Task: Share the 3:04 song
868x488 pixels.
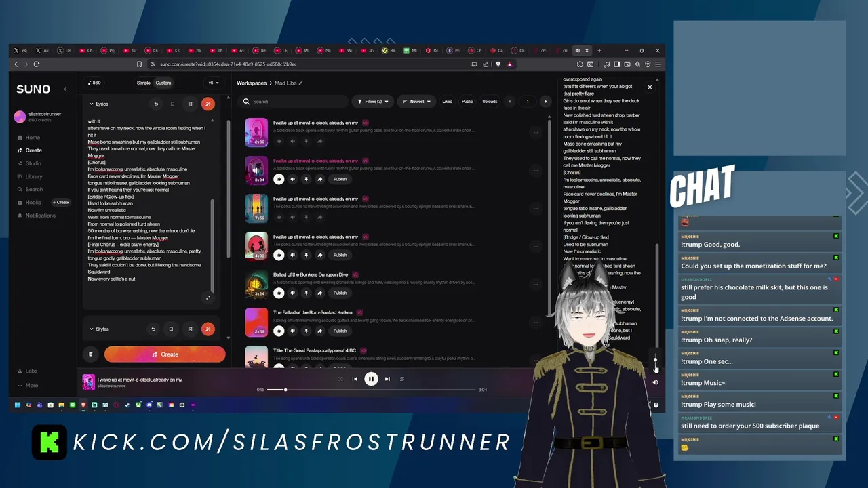Action: pyautogui.click(x=319, y=179)
